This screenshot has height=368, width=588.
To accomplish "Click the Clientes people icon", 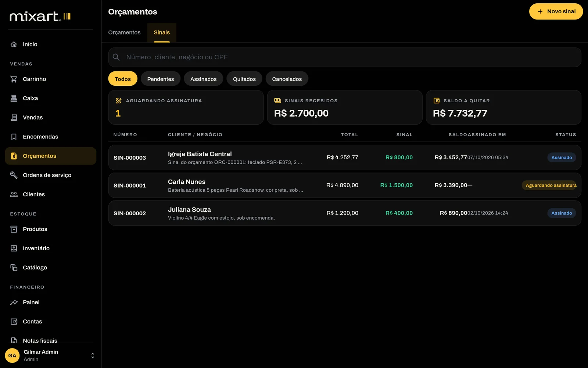I will pyautogui.click(x=14, y=194).
